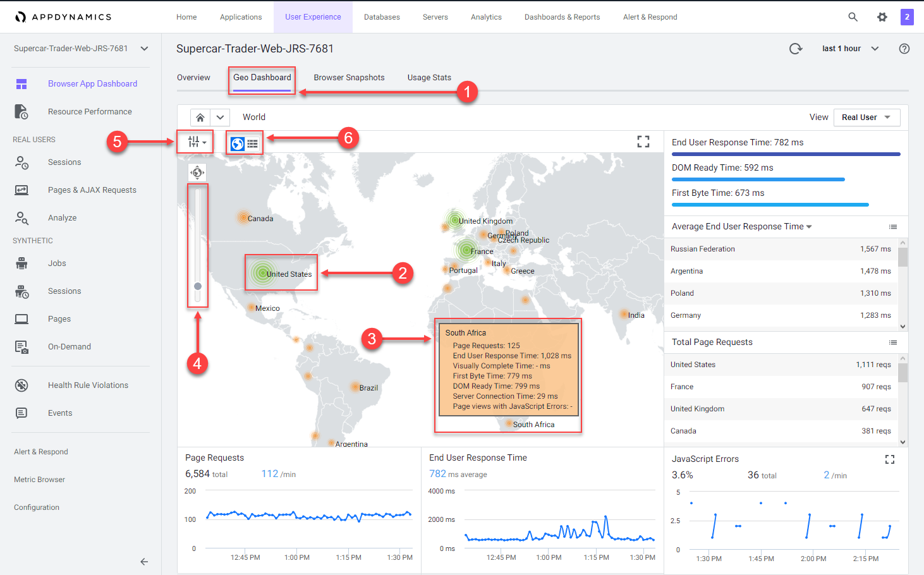Viewport: 924px width, 575px height.
Task: Open Resource Performance link
Action: 90,112
